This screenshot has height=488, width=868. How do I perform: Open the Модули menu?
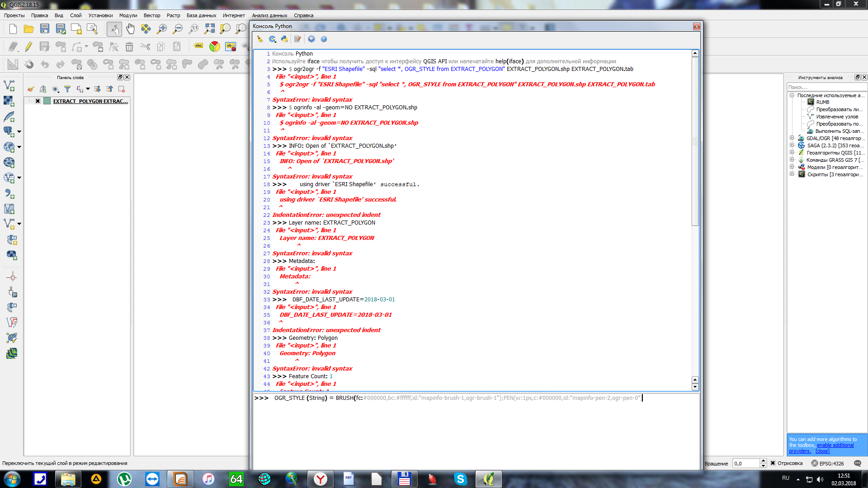pyautogui.click(x=128, y=15)
